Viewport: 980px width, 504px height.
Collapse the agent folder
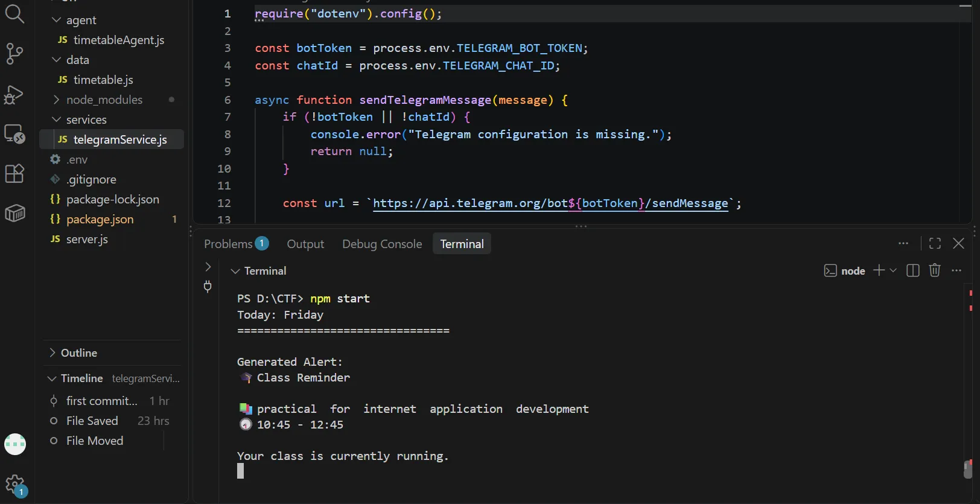click(x=56, y=20)
